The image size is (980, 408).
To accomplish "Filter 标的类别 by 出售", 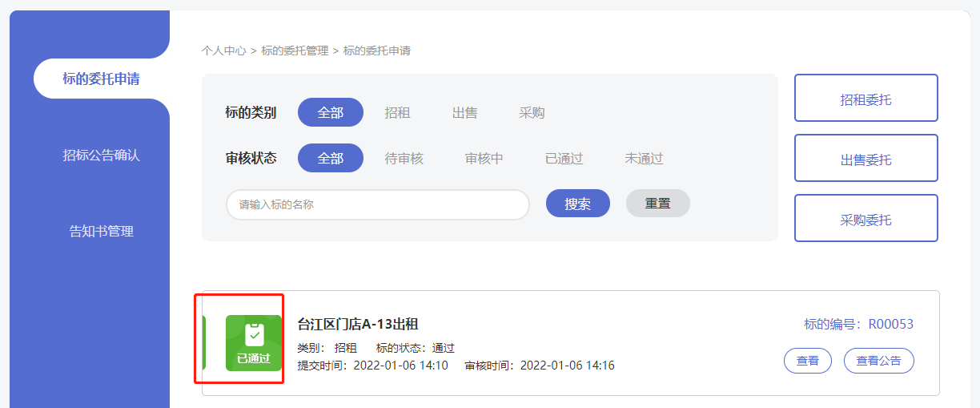I will coord(464,113).
